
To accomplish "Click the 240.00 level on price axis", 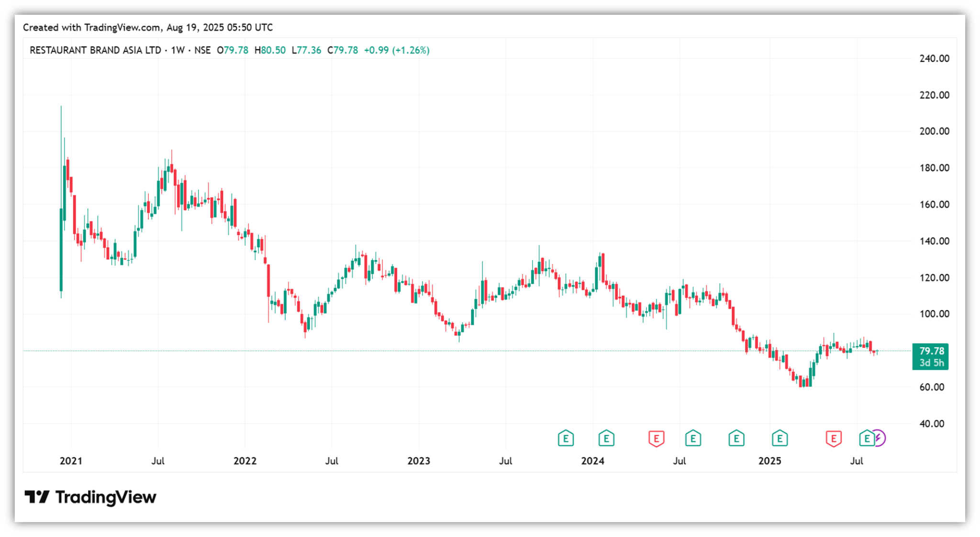I will [934, 58].
